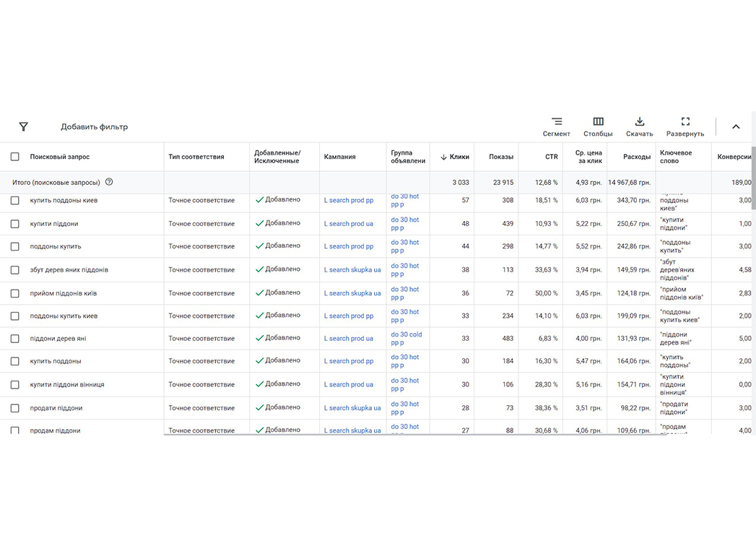Download the report via Скачать
Viewport: 756px width, 546px height.
[x=639, y=127]
